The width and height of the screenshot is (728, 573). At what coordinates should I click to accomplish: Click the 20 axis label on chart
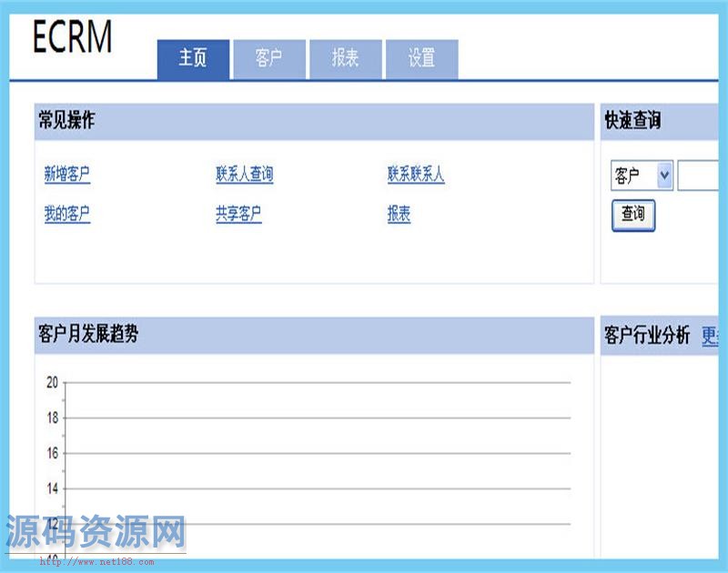click(52, 383)
